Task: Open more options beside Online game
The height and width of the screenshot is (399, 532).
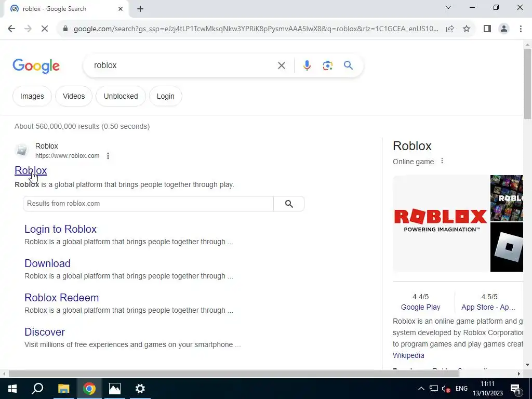Action: tap(442, 161)
